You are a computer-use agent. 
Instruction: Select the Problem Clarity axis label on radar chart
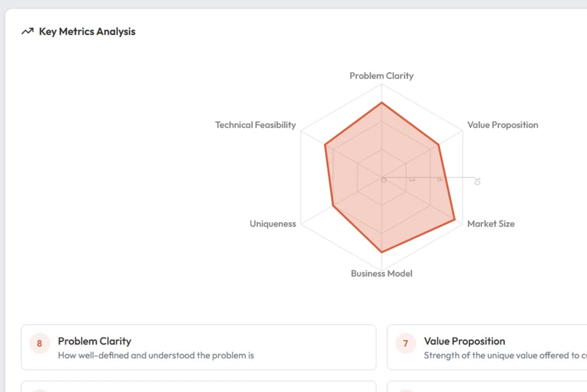pos(381,75)
